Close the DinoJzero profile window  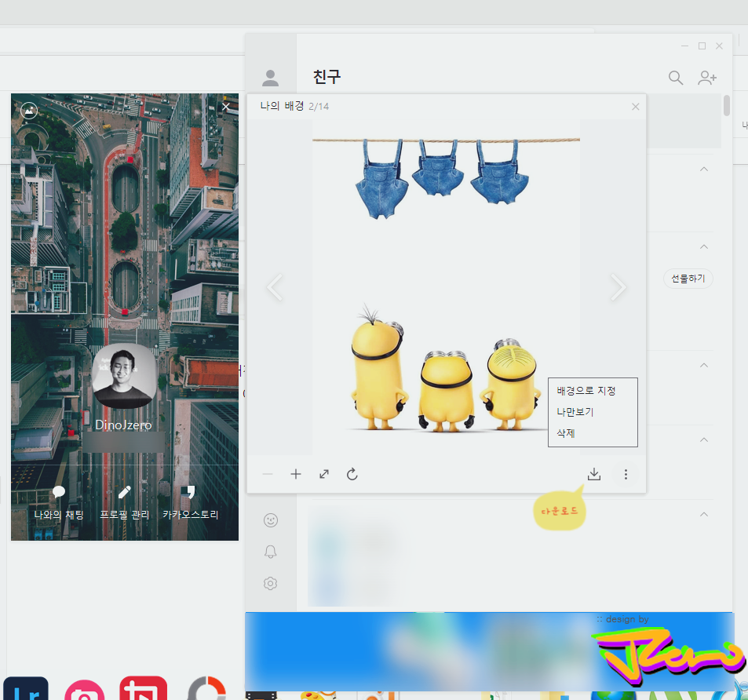tap(225, 107)
